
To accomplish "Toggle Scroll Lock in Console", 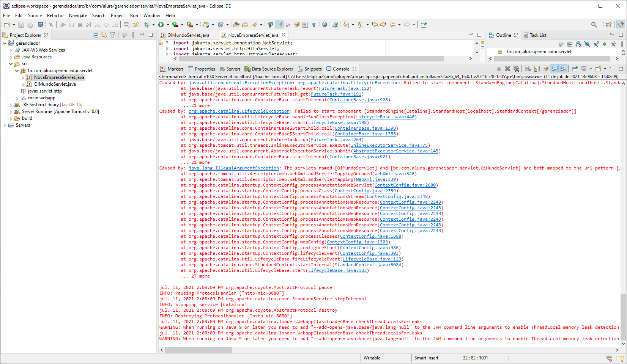I will coord(537,69).
